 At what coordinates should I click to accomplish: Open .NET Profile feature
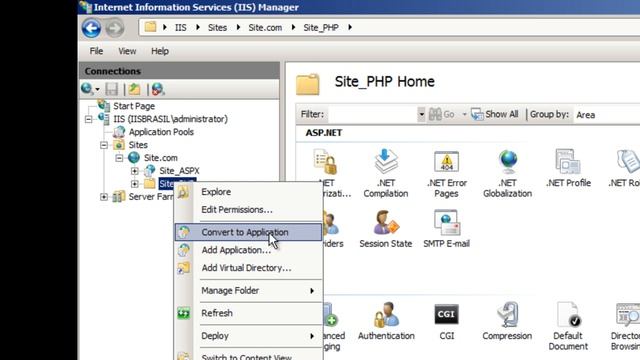click(569, 169)
